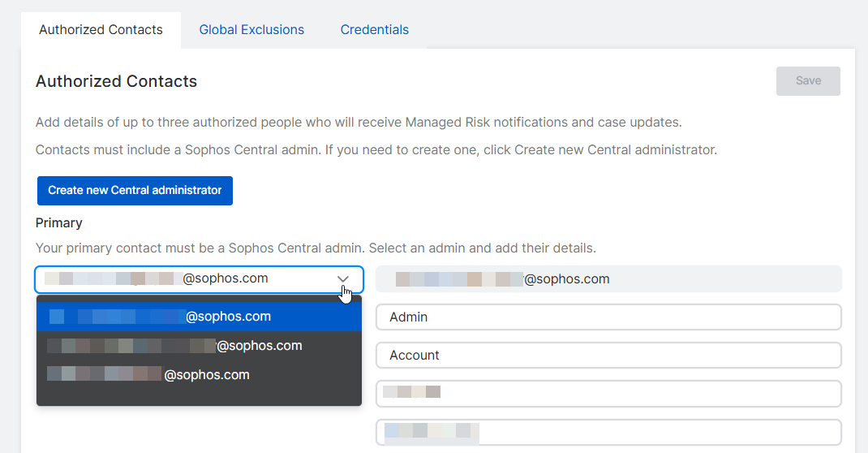
Task: Click the read-only email field on the right
Action: click(608, 279)
